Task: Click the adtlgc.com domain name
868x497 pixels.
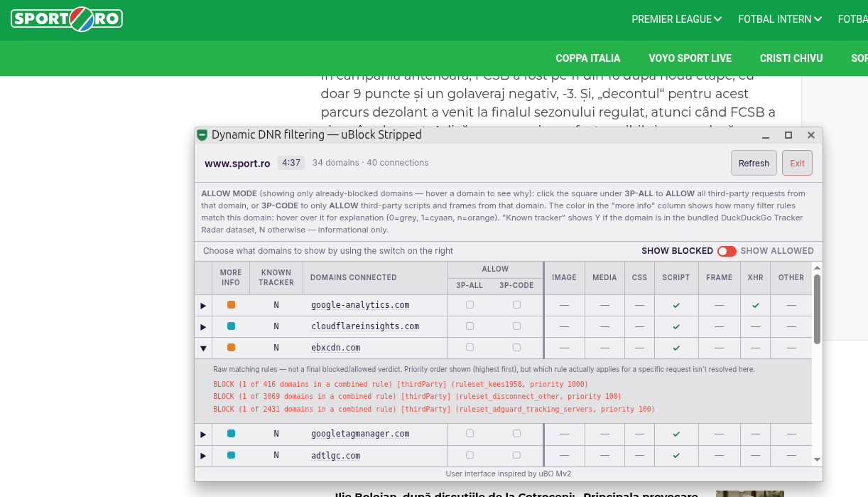Action: point(335,455)
